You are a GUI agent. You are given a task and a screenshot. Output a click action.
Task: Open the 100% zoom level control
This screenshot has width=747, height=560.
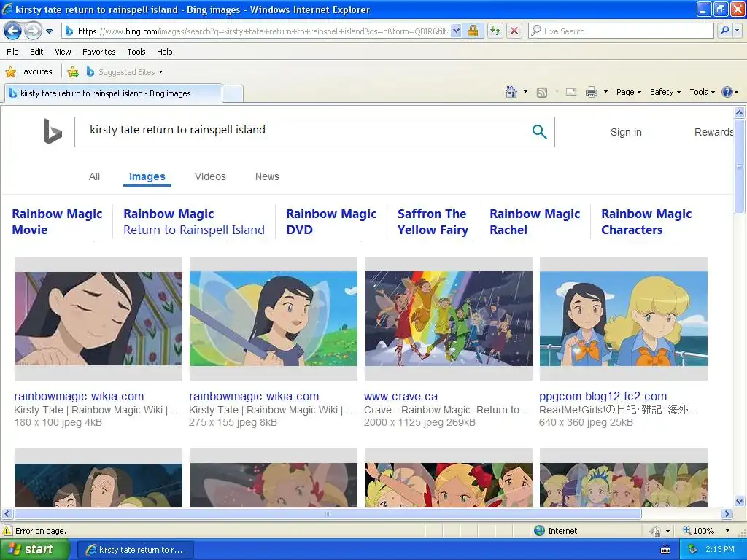tap(706, 531)
